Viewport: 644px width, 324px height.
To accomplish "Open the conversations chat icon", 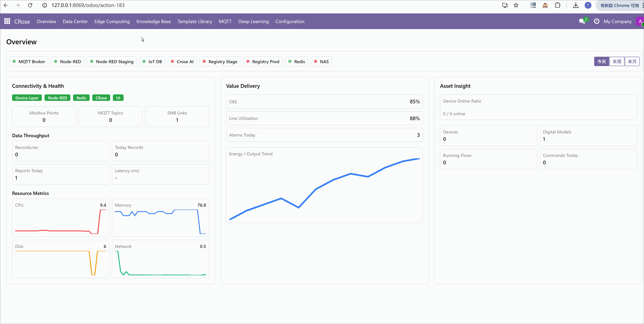I will (582, 21).
